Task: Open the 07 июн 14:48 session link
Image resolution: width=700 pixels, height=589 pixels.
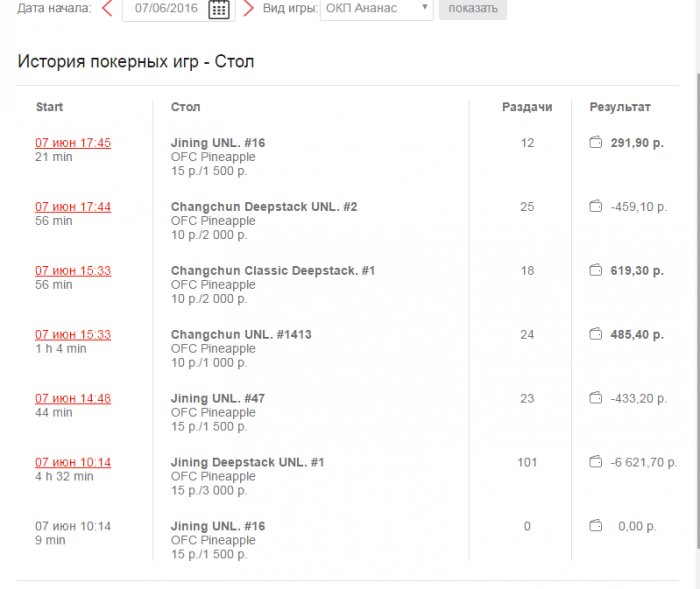Action: tap(73, 399)
